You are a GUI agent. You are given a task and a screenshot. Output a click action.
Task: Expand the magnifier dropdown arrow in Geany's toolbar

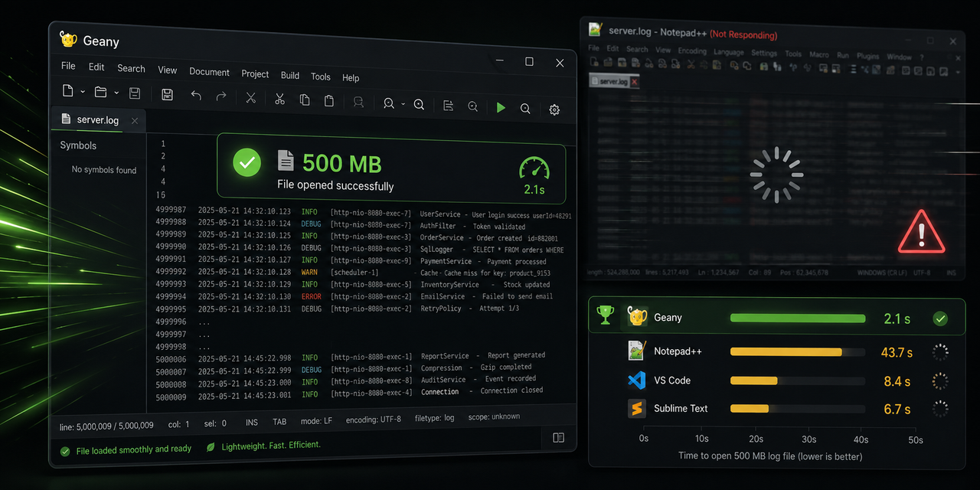click(403, 104)
